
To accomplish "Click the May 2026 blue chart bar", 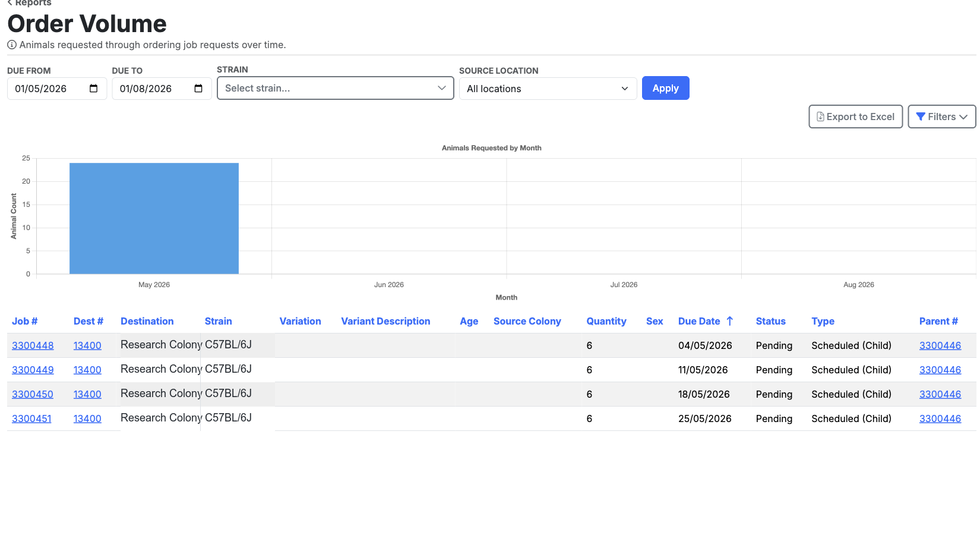I will tap(154, 218).
